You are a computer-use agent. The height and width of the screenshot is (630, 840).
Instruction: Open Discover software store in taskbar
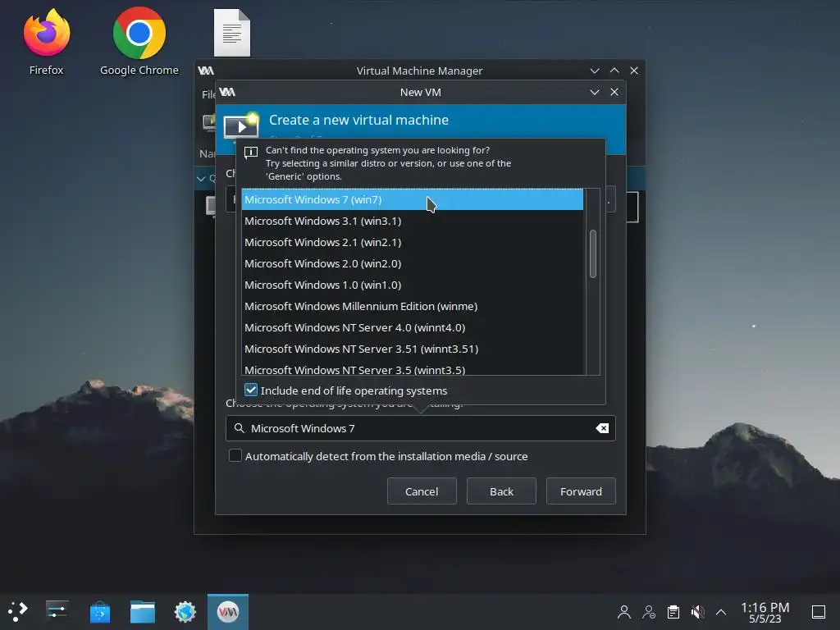point(99,612)
